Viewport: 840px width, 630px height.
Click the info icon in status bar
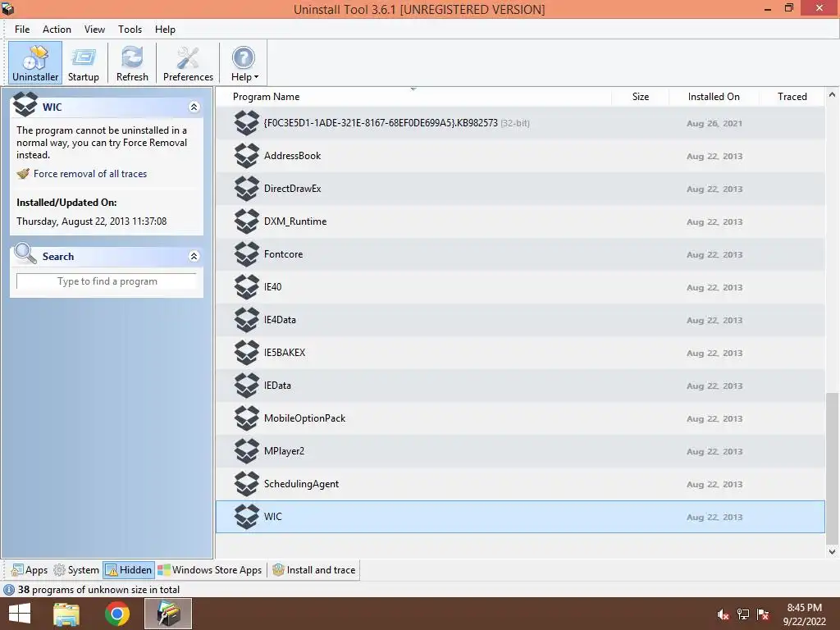9,590
